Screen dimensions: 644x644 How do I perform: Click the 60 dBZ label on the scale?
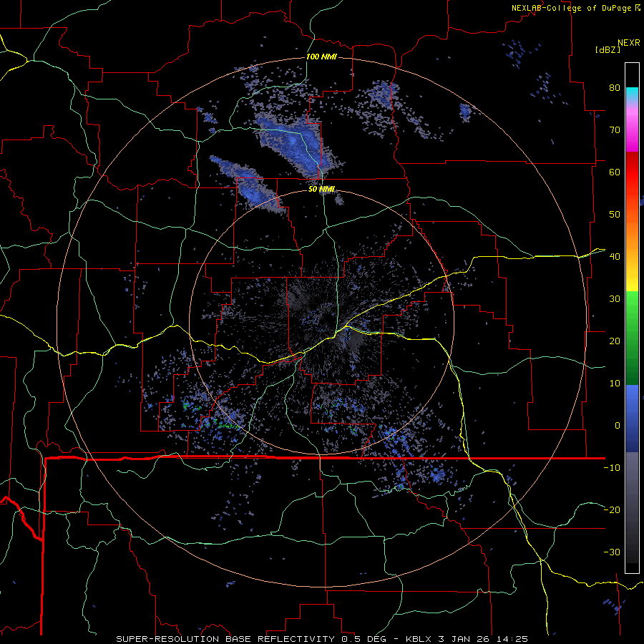(x=615, y=172)
